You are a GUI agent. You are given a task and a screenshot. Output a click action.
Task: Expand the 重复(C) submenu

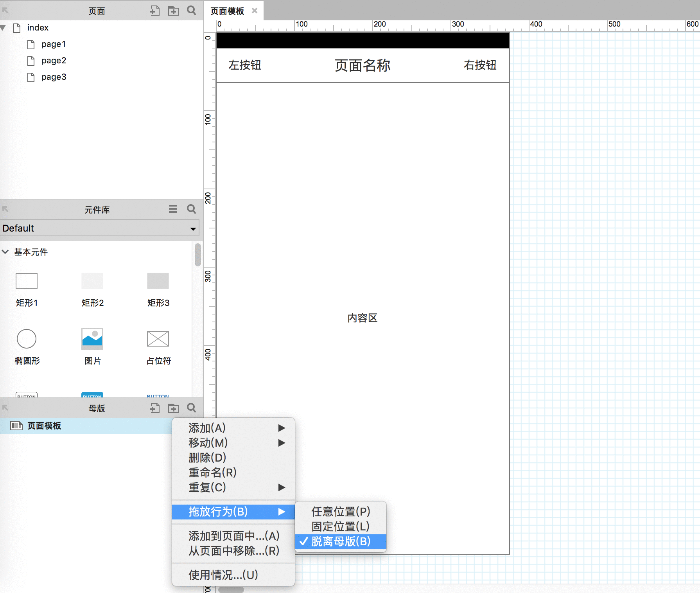pyautogui.click(x=233, y=487)
